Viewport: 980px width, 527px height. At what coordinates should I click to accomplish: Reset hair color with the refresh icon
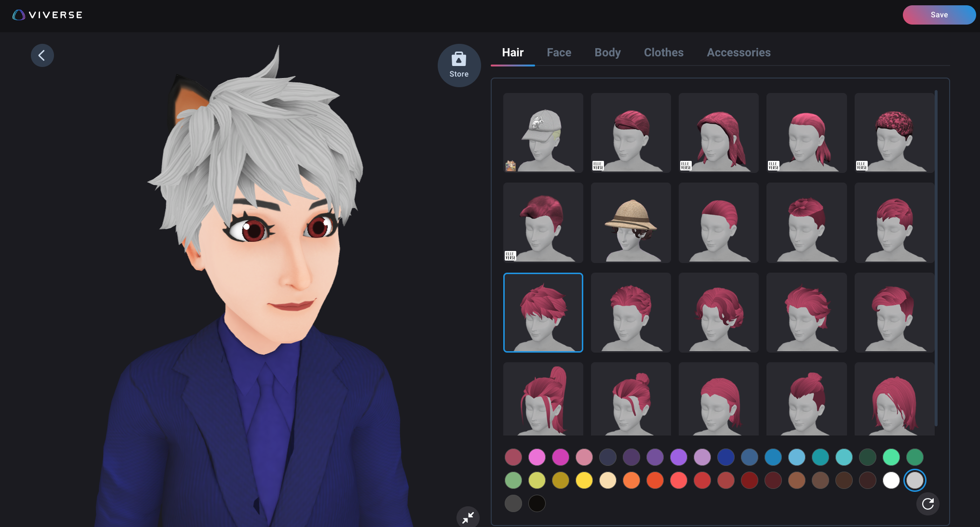(x=927, y=504)
